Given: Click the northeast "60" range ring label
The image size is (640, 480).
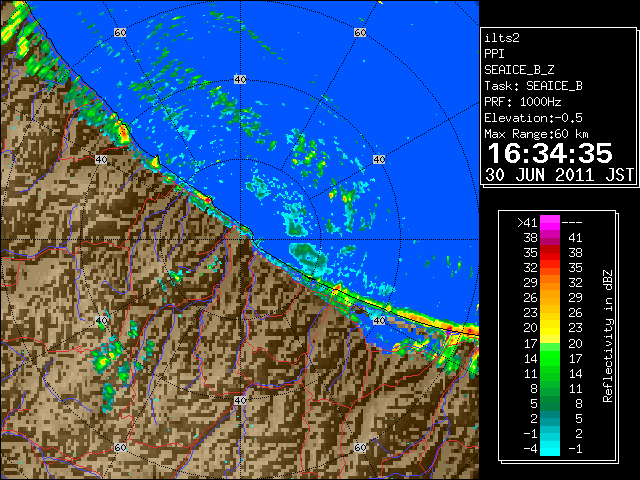Looking at the screenshot, I should tap(360, 32).
